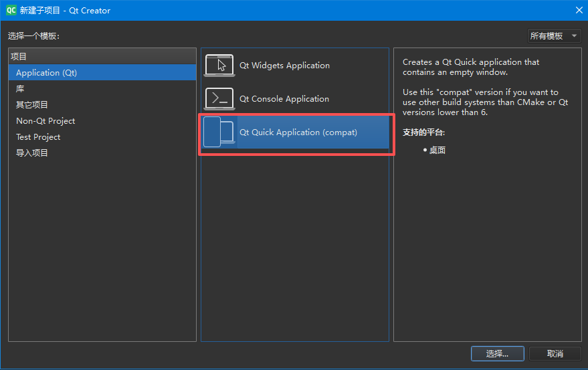588x370 pixels.
Task: Choose the Qt Widgets Application template label
Action: 284,66
